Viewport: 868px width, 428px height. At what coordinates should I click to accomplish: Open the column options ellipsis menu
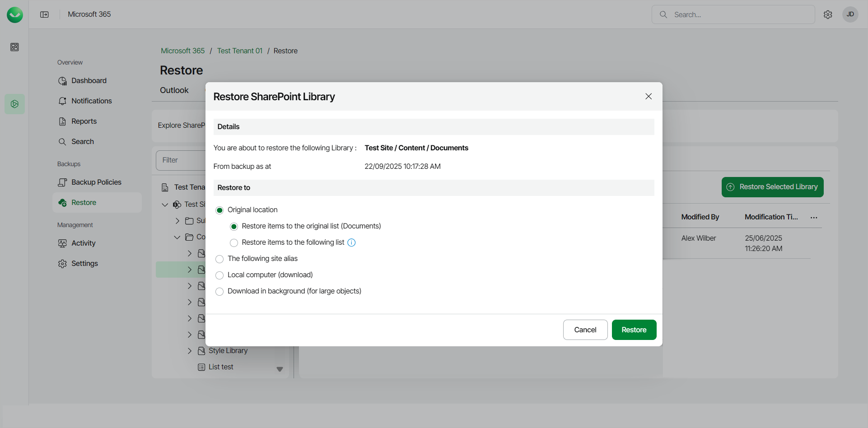pos(814,218)
